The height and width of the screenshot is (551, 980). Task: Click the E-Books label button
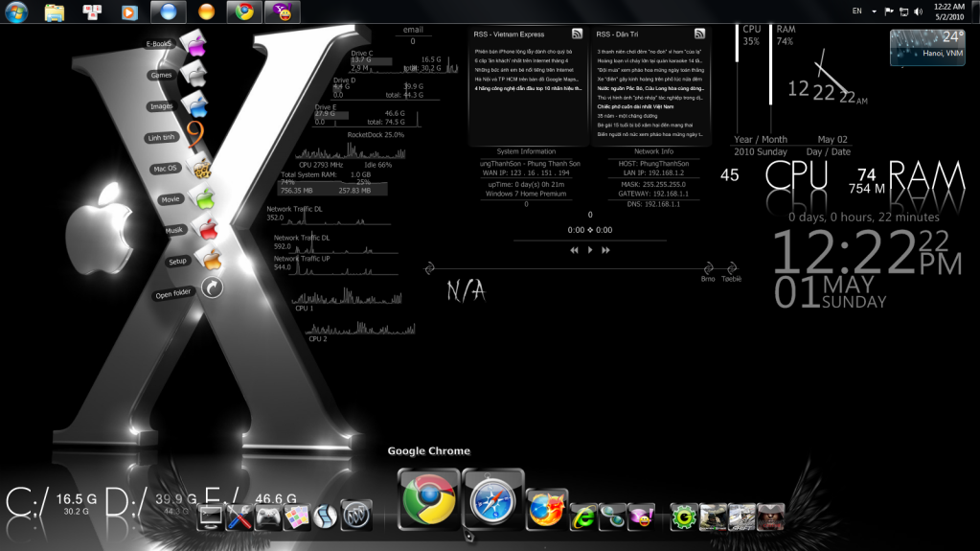[159, 44]
